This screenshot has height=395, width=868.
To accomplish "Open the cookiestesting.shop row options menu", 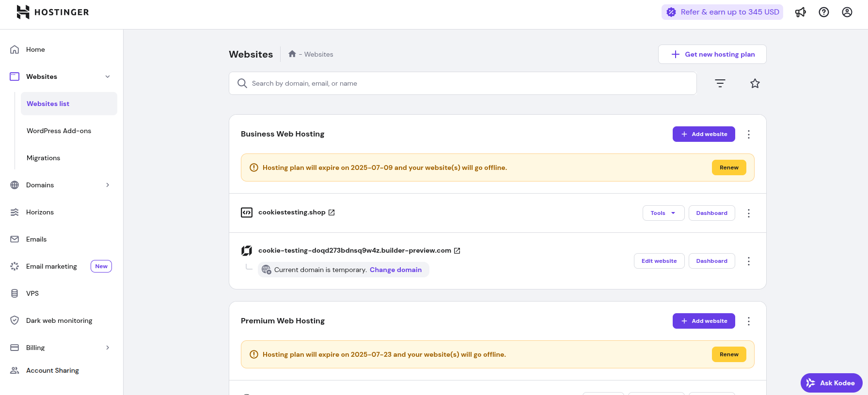I will point(748,213).
